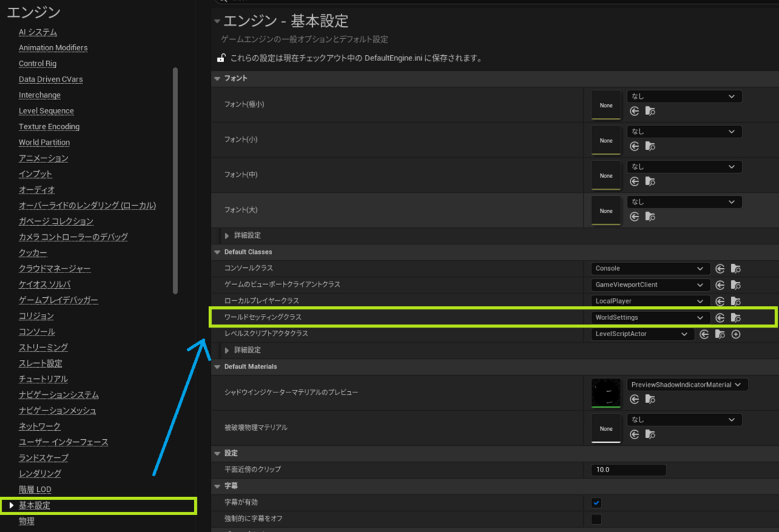Image resolution: width=779 pixels, height=532 pixels.
Task: Uncheck the 字幕が有効 checkbox
Action: [x=596, y=503]
